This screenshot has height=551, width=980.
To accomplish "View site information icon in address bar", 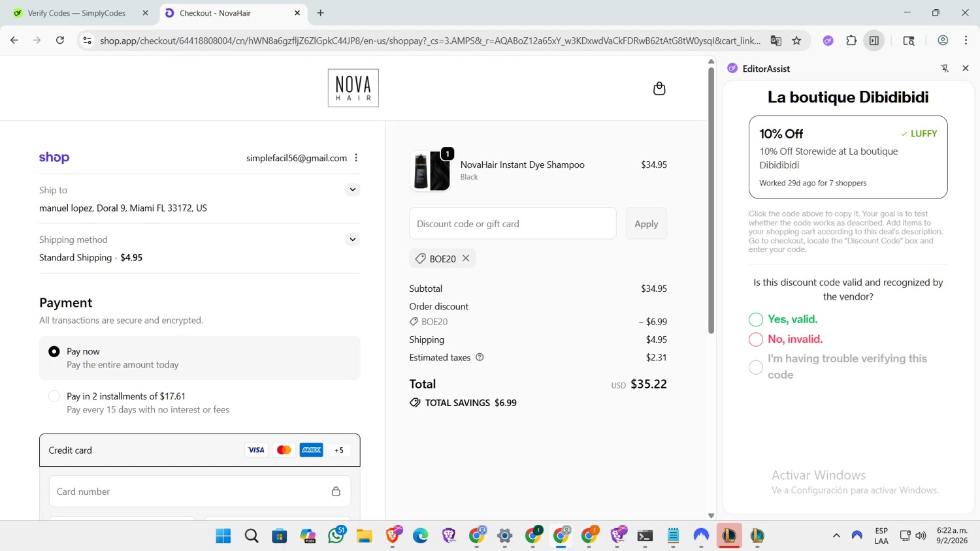I will click(x=86, y=40).
